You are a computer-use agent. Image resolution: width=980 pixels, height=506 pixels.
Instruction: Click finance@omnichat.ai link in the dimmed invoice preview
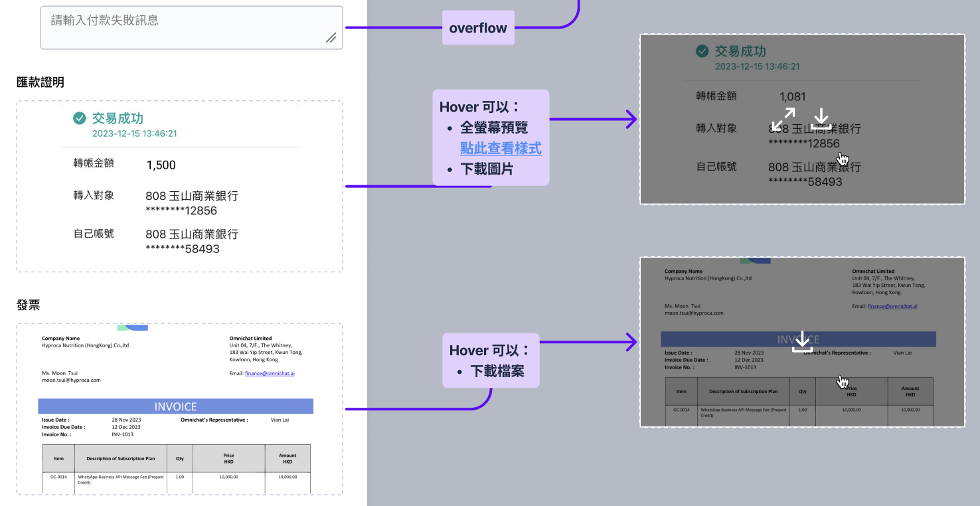pos(892,306)
